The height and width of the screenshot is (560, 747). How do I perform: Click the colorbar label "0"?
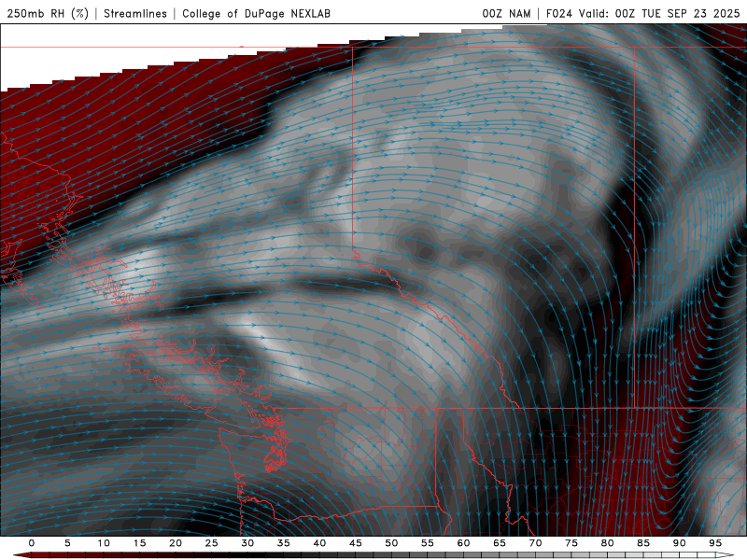pyautogui.click(x=32, y=543)
